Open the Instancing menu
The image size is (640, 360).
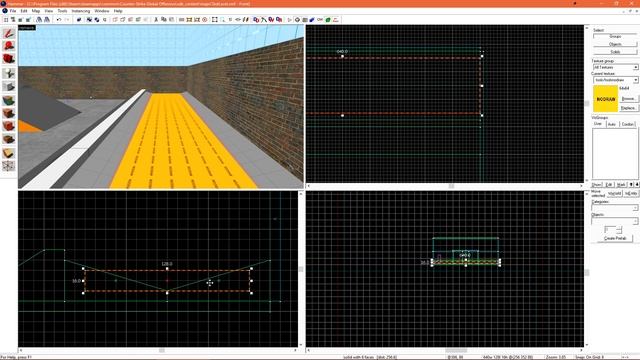[x=80, y=11]
